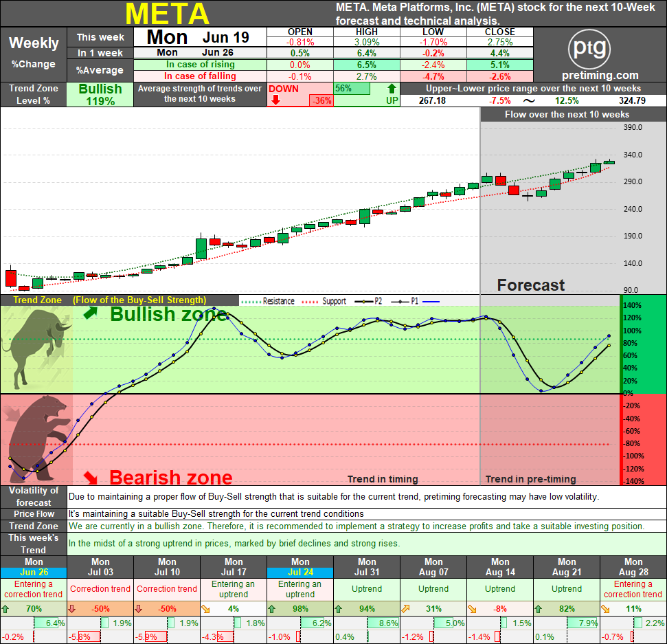Viewport: 667px width, 644px height.
Task: Click the 8.6% high bar under Jul 31
Action: click(383, 623)
